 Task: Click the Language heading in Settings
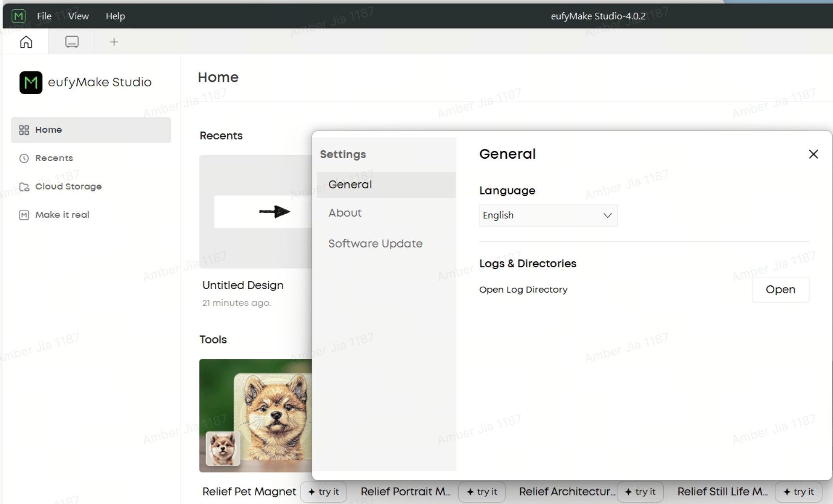[x=507, y=191]
